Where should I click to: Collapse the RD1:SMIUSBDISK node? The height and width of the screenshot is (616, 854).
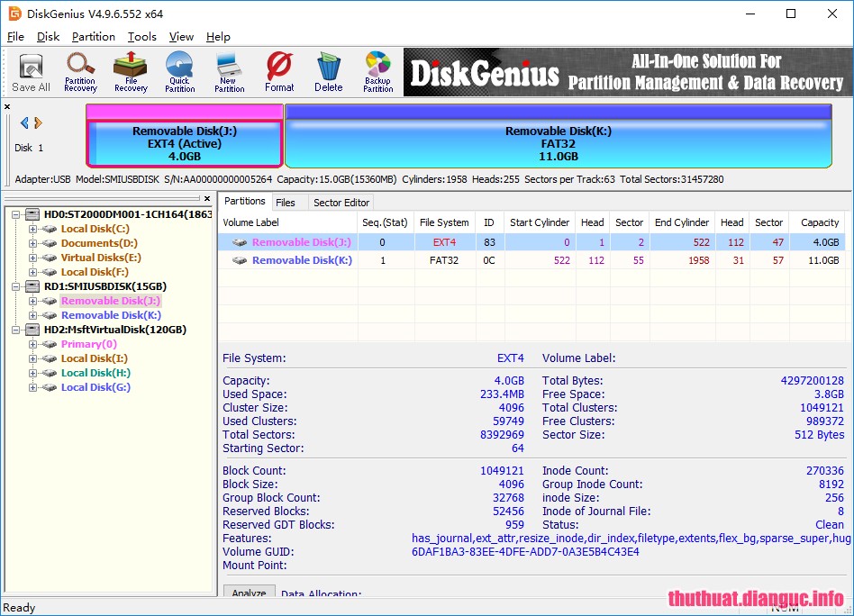point(16,286)
